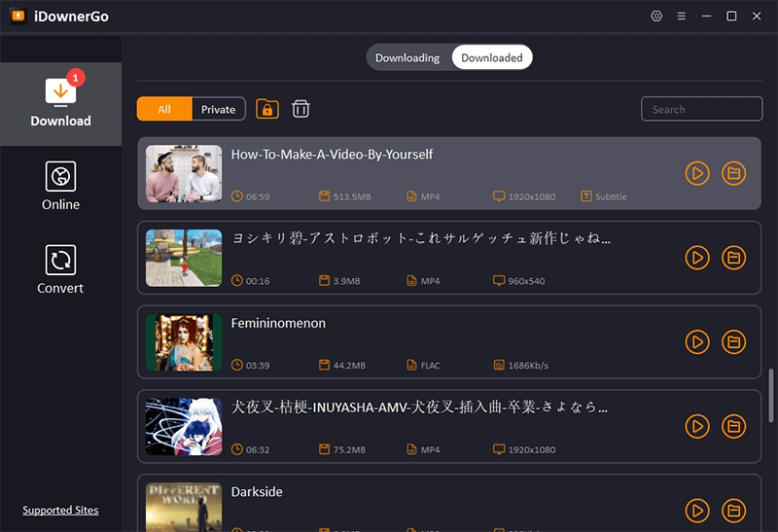Play How-To-Make-A-Video-By-Yourself video

[x=697, y=173]
